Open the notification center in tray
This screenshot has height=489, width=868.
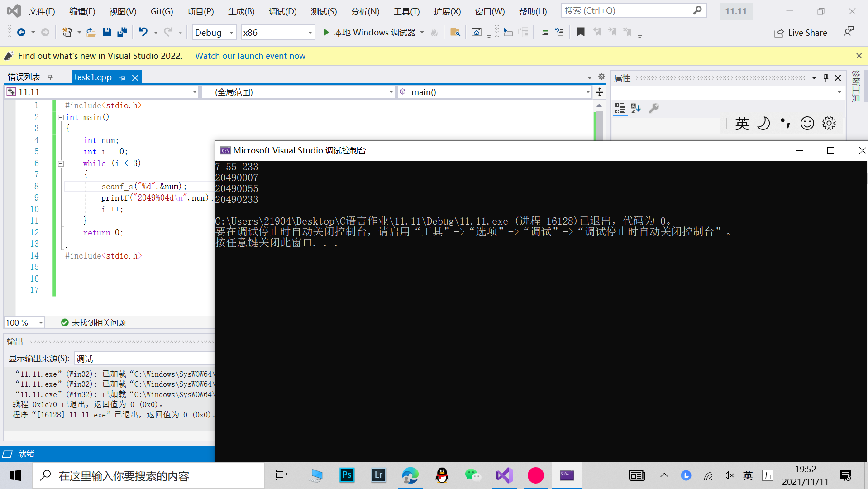845,475
